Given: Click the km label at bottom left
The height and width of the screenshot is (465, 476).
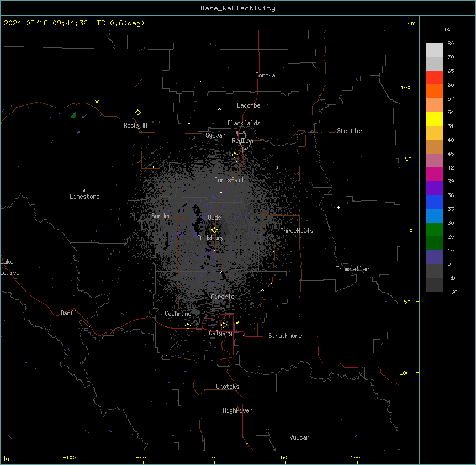Looking at the screenshot, I should pyautogui.click(x=8, y=458).
